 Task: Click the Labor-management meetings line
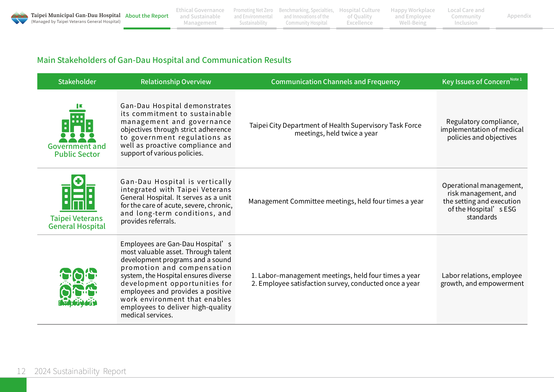click(336, 276)
